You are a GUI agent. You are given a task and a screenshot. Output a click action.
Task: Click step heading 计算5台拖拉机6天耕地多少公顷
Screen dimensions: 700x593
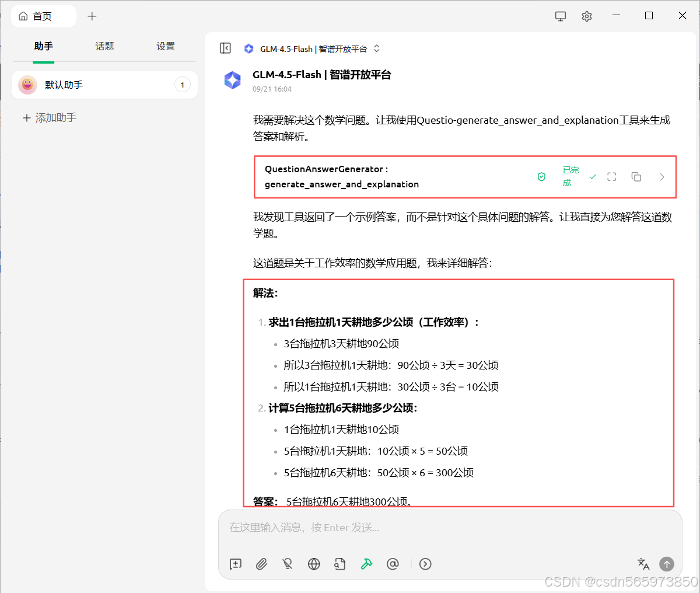point(343,408)
